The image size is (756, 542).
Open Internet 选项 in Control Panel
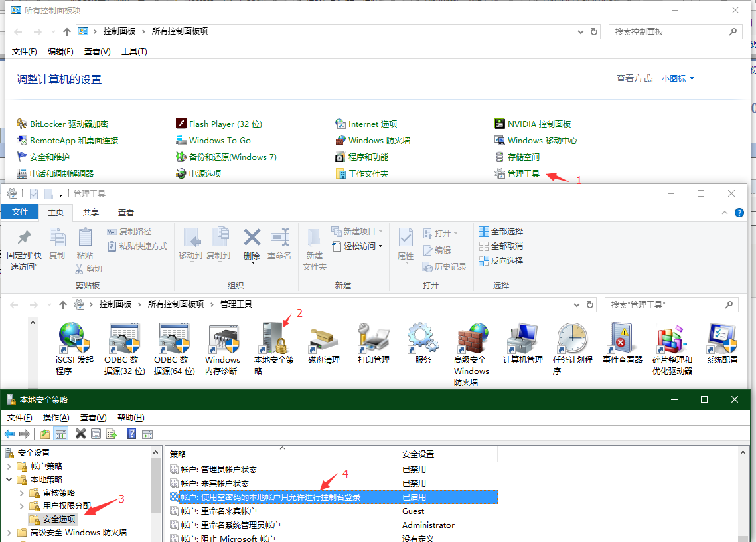tap(366, 124)
